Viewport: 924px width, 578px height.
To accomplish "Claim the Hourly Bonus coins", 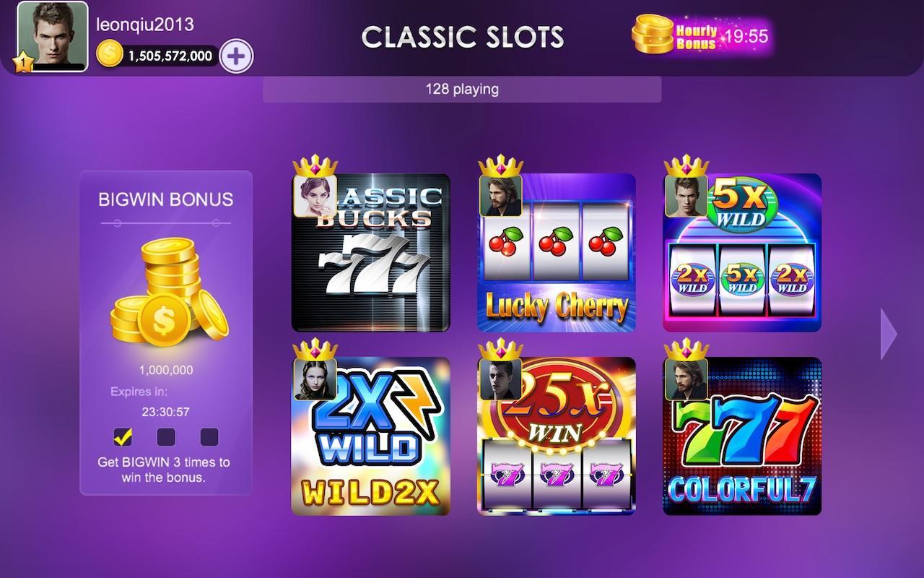I will click(701, 35).
